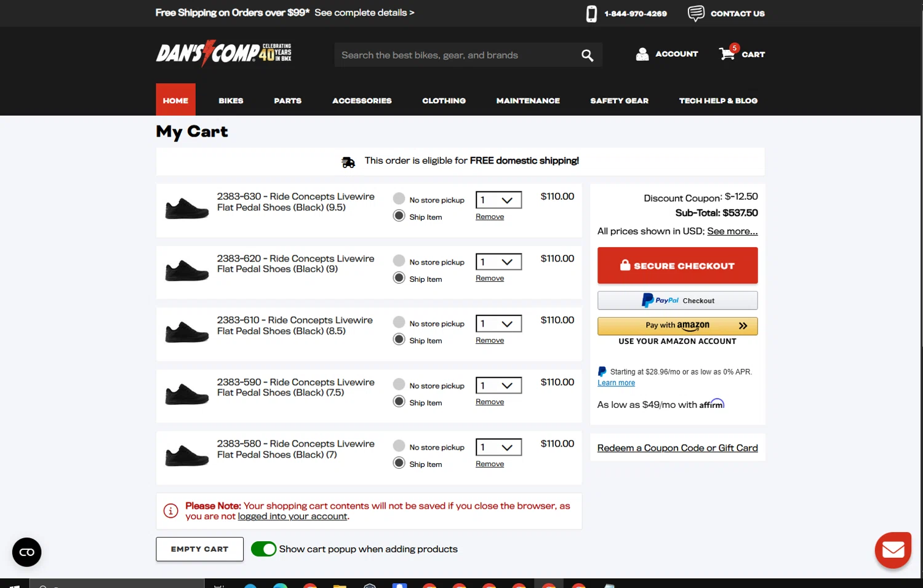Click the free shipping truck icon

348,162
